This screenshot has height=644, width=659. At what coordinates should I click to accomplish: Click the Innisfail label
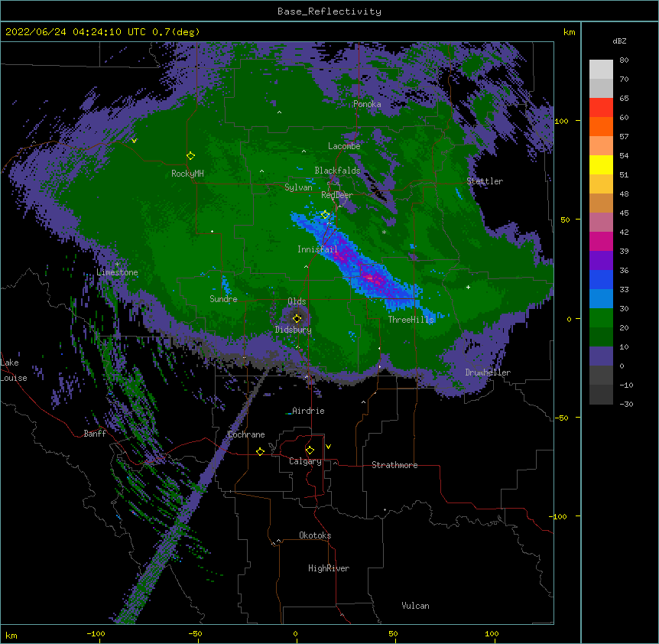(317, 249)
